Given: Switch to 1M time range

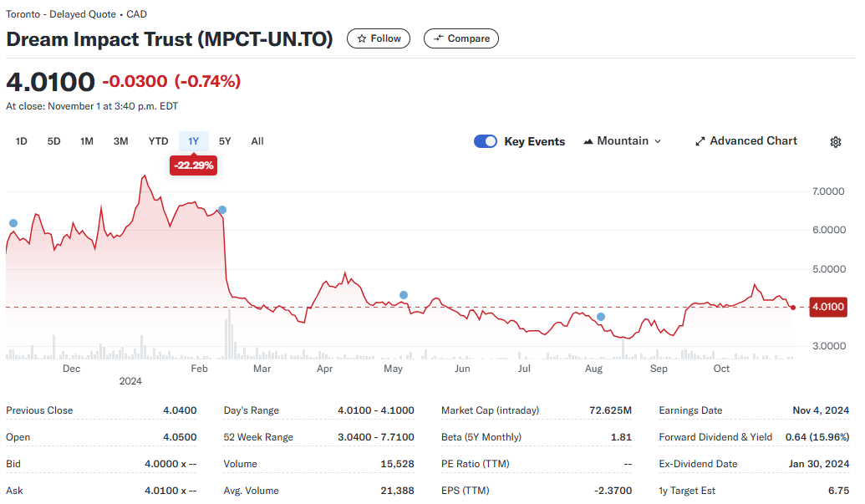Looking at the screenshot, I should click(x=87, y=141).
